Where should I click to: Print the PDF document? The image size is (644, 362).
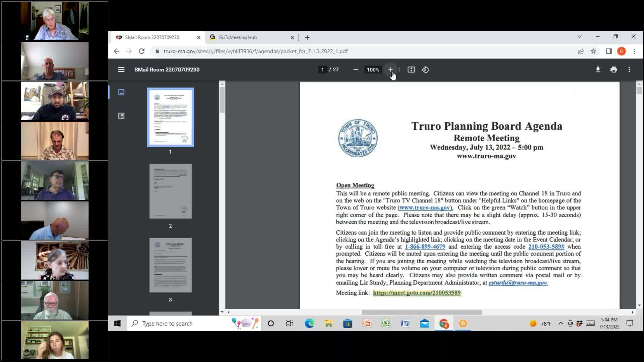[x=613, y=70]
